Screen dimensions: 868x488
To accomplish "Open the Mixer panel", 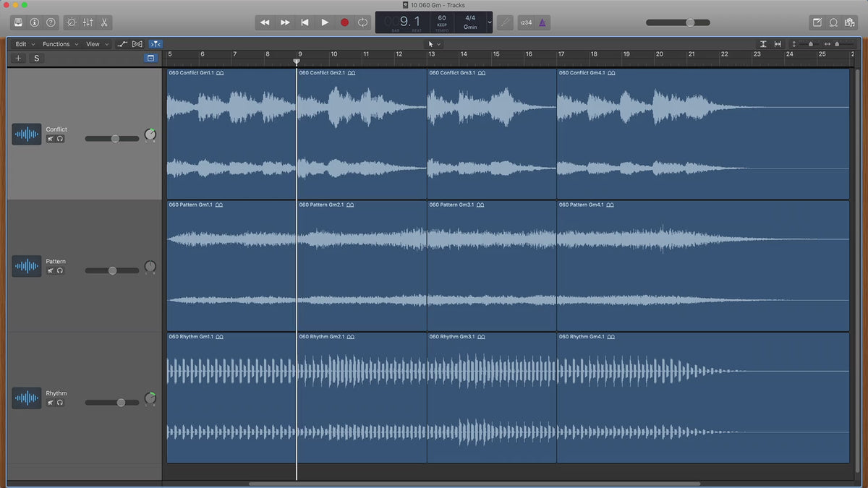I will click(88, 22).
